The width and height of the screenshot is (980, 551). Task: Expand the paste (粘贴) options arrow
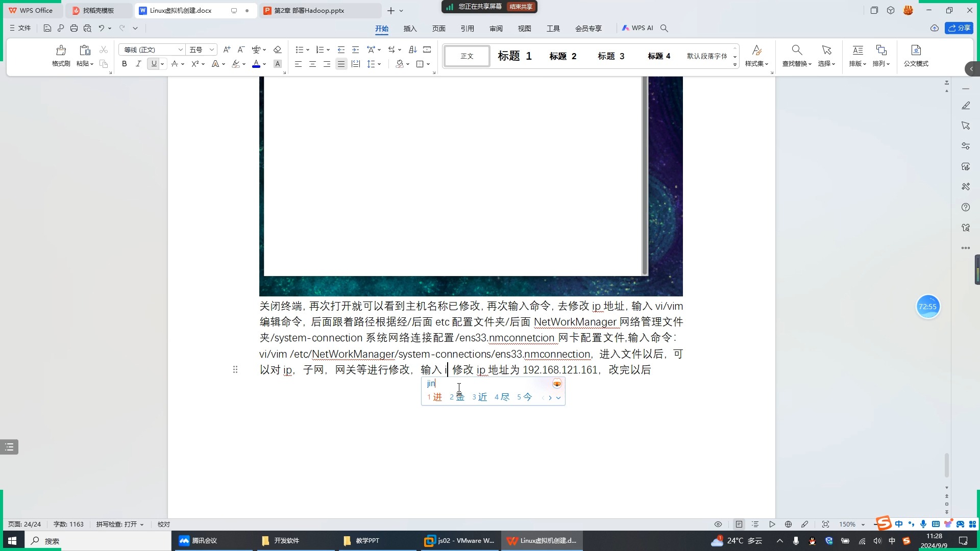92,64
